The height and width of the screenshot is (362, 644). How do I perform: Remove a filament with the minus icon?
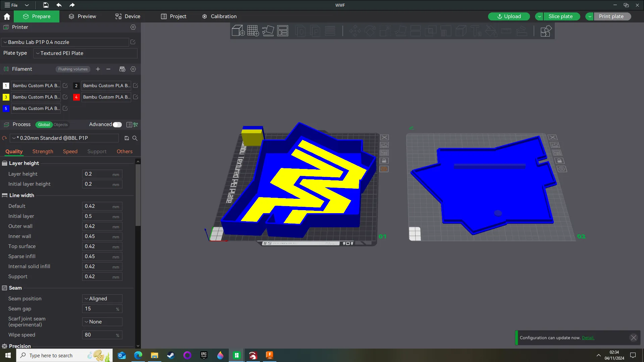pyautogui.click(x=108, y=69)
